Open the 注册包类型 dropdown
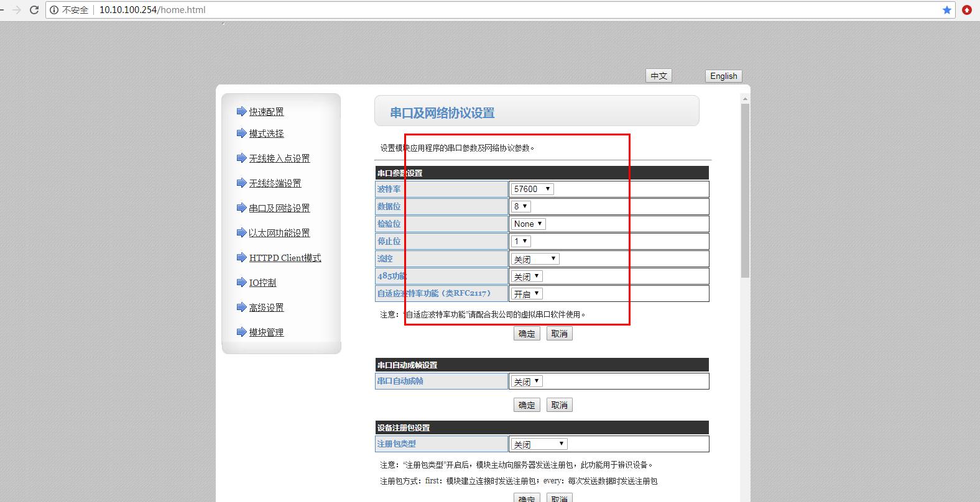The image size is (980, 502). coord(539,444)
